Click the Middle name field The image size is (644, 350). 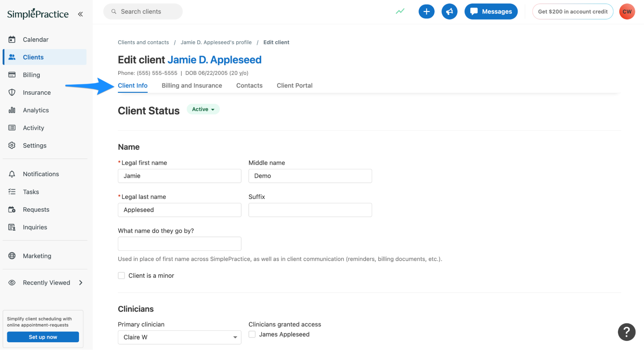click(310, 176)
